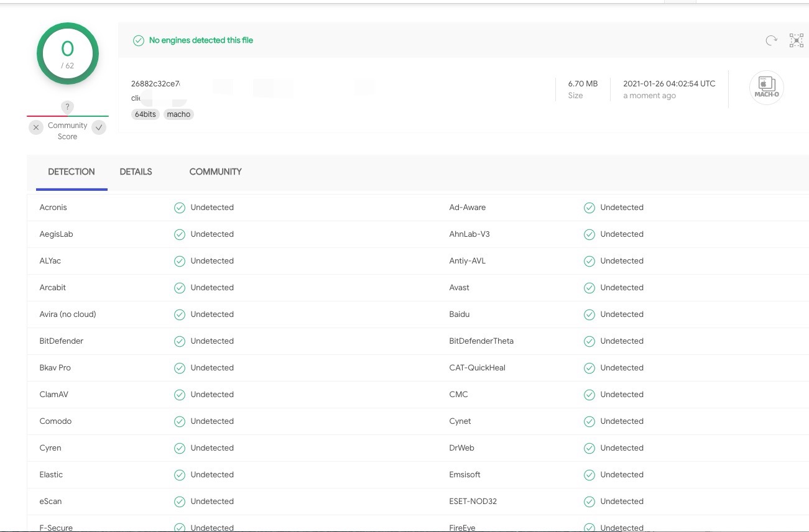
Task: Vote malicious with the X community button
Action: click(36, 127)
